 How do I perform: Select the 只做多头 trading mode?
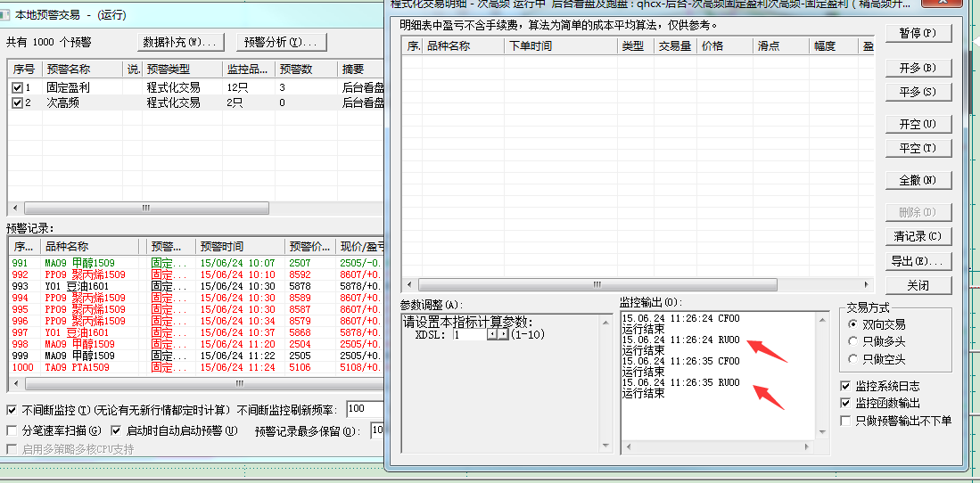click(855, 342)
